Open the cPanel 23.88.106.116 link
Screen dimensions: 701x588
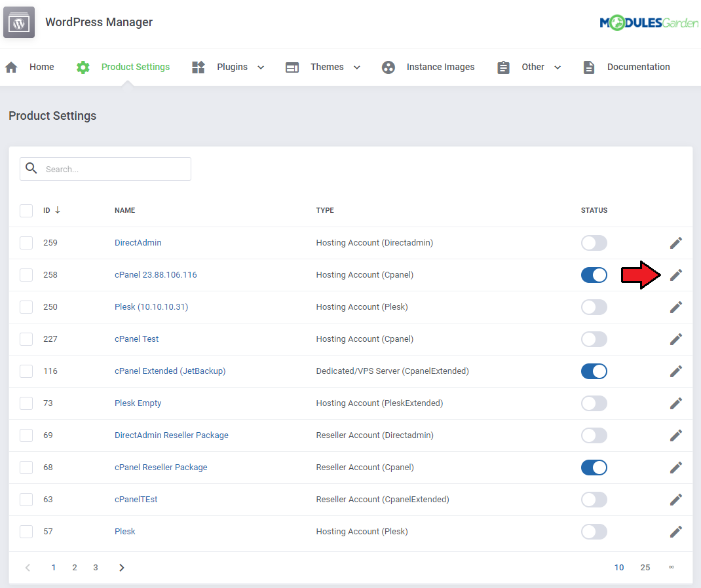click(155, 275)
